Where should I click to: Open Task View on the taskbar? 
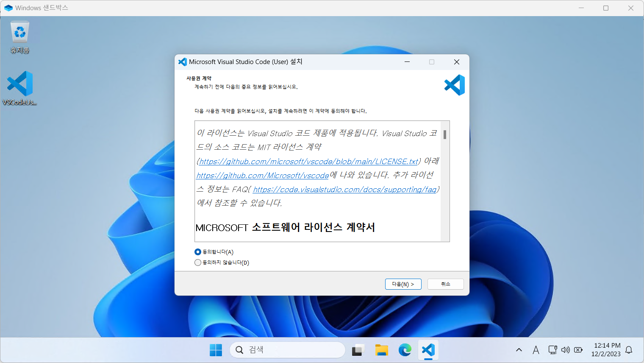[358, 350]
